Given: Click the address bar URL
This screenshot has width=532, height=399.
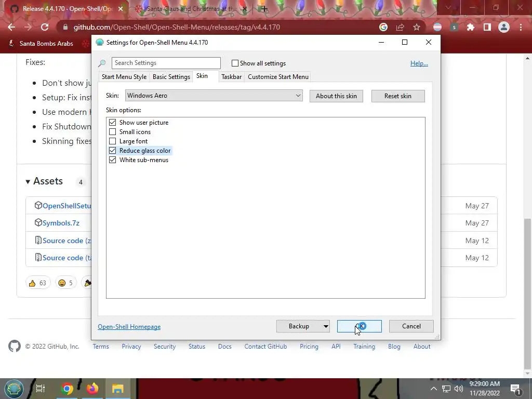Looking at the screenshot, I should point(177,27).
